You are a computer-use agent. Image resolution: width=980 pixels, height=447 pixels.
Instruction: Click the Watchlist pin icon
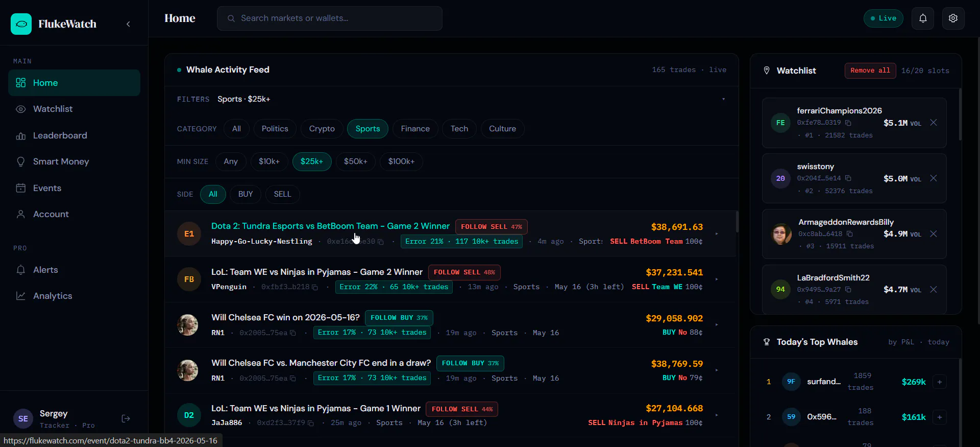pos(766,70)
